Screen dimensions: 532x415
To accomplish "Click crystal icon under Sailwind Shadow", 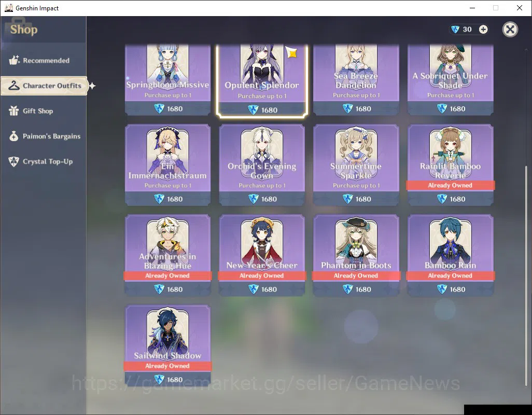I will click(159, 379).
